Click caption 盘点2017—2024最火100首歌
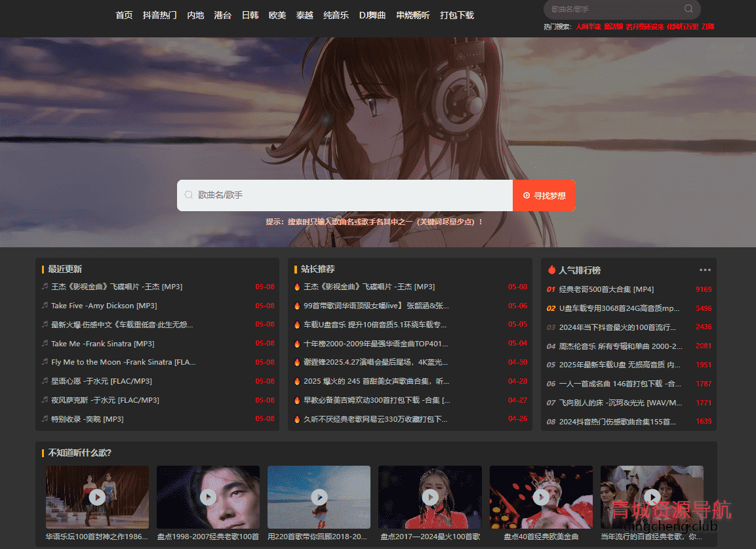Screen dimensions: 756x549 430,537
